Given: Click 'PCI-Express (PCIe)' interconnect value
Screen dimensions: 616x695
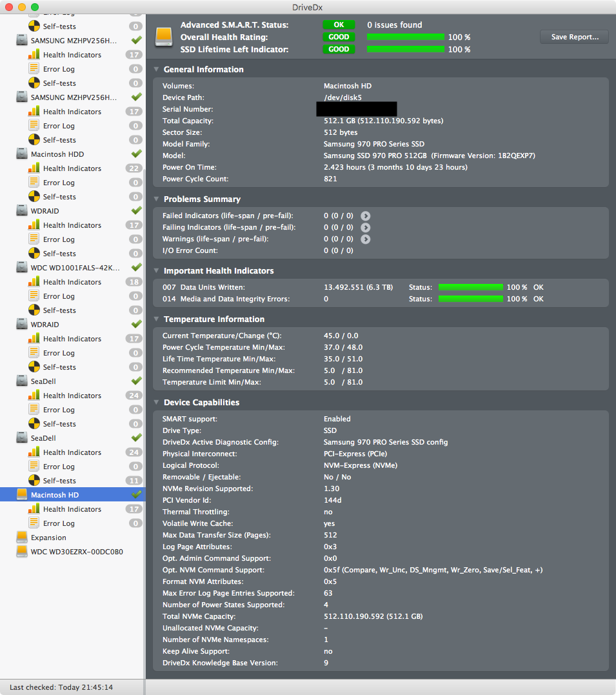Looking at the screenshot, I should (x=355, y=454).
